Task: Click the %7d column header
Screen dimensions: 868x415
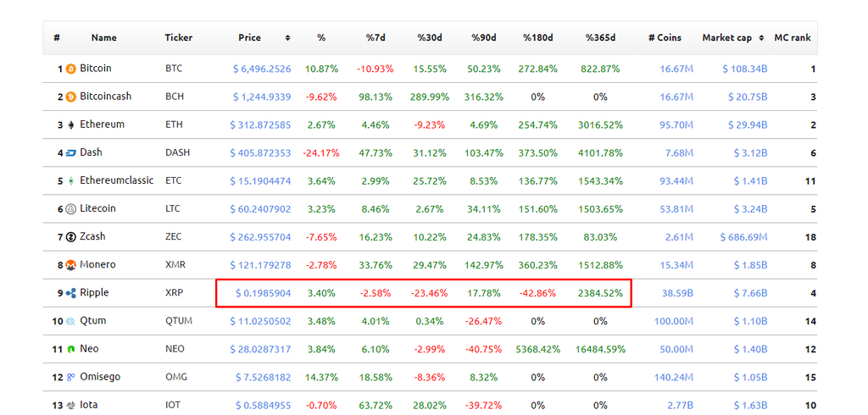Action: pos(376,38)
